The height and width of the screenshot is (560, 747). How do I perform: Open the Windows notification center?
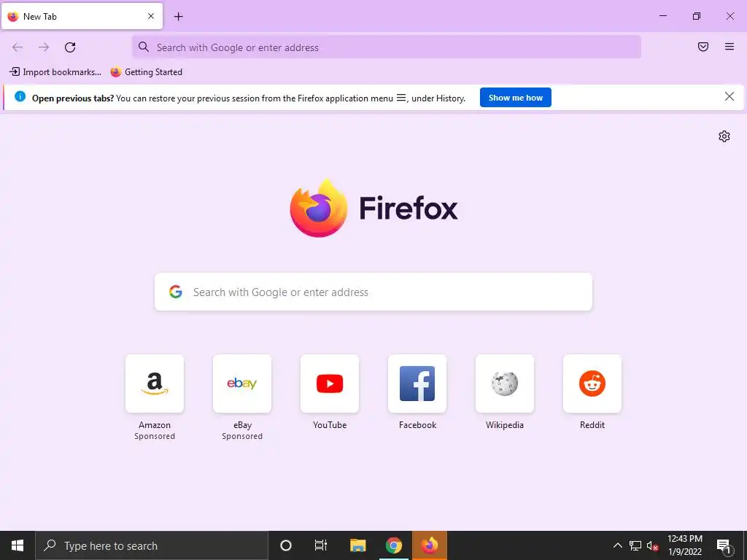724,546
